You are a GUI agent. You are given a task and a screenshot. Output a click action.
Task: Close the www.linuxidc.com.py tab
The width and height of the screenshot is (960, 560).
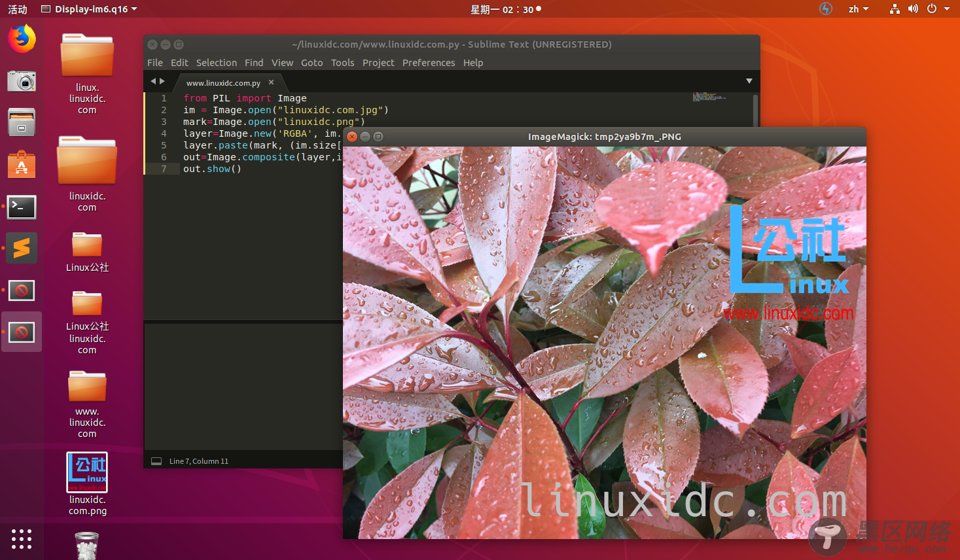(x=272, y=82)
